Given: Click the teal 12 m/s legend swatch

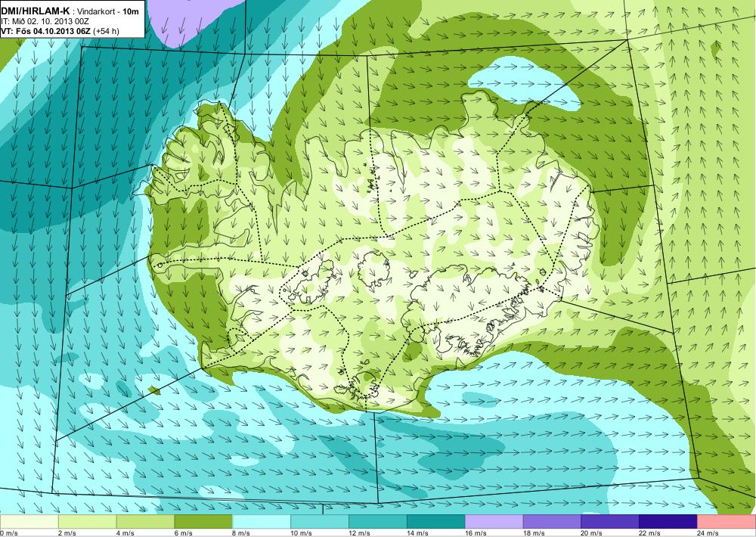Looking at the screenshot, I should click(x=377, y=522).
